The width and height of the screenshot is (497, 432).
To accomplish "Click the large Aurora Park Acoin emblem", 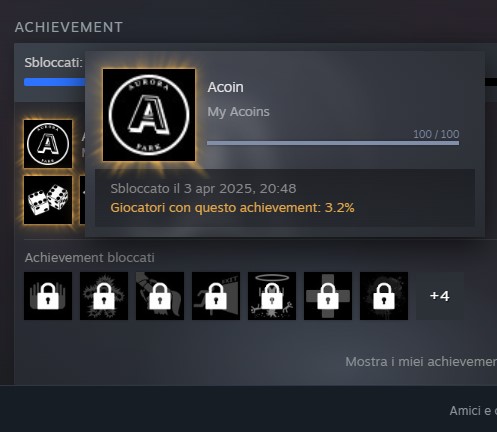I will (149, 115).
